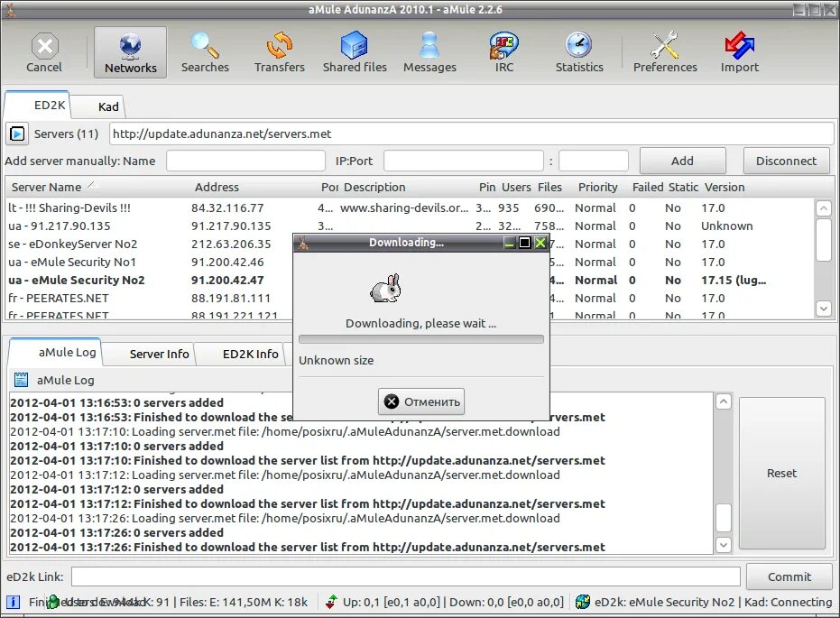The width and height of the screenshot is (840, 618).
Task: Click the up/down speed arrows status icon
Action: [332, 602]
